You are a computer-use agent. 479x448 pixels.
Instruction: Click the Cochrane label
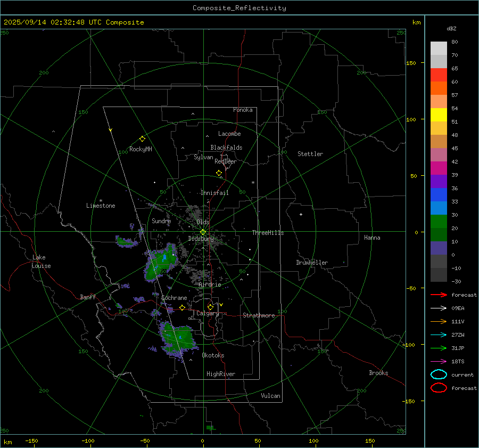tap(174, 298)
